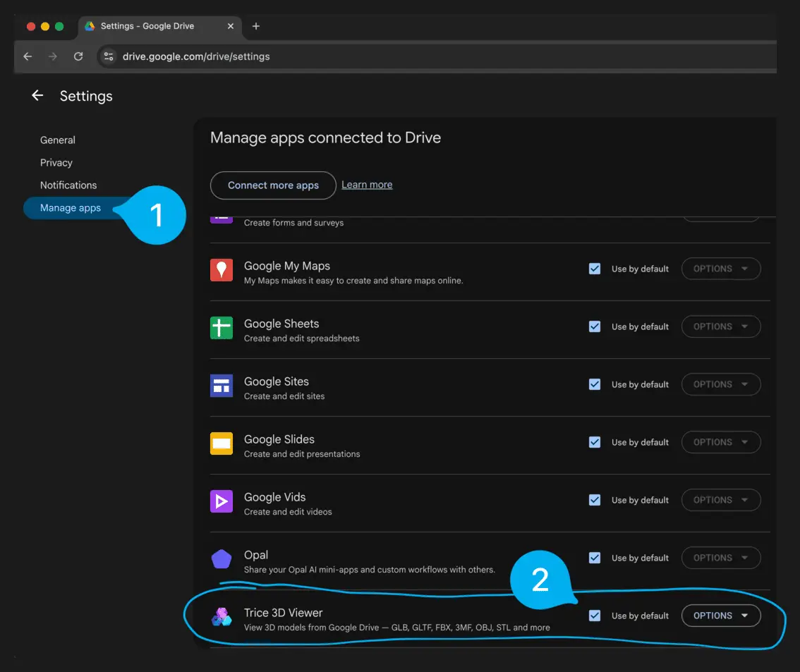Click the Google My Maps app name
Viewport: 800px width, 672px height.
point(286,266)
